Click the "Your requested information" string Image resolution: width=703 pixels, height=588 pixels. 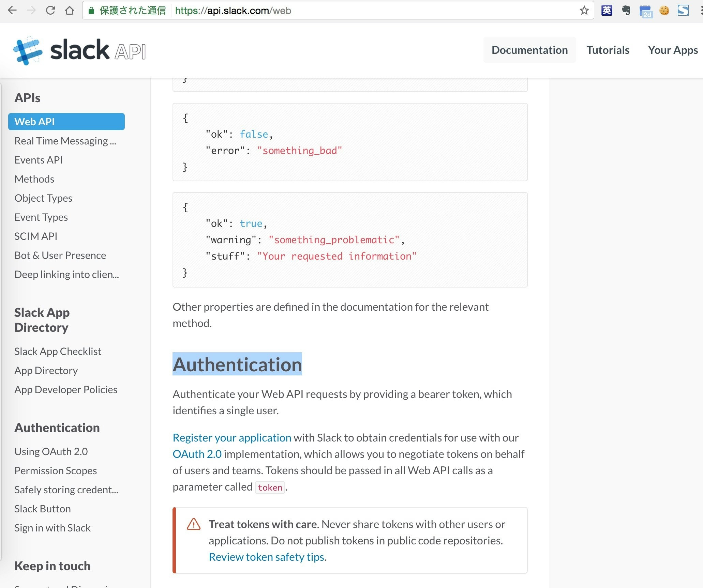click(337, 256)
